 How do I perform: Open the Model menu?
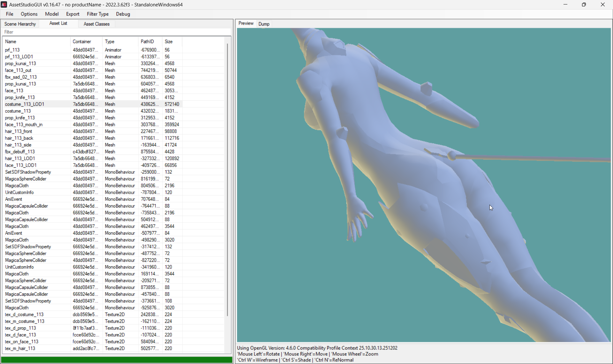(x=52, y=14)
